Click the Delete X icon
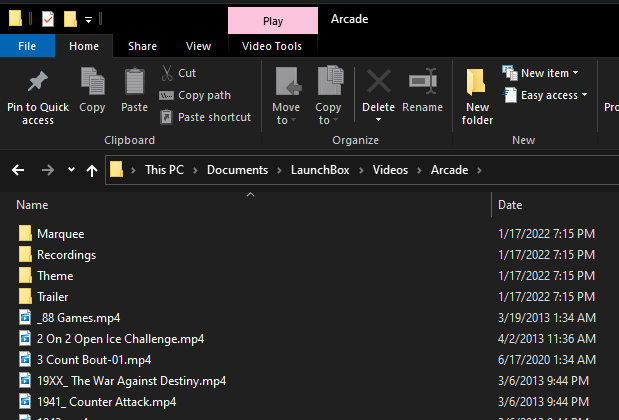Viewport: 619px width, 420px height. (378, 82)
